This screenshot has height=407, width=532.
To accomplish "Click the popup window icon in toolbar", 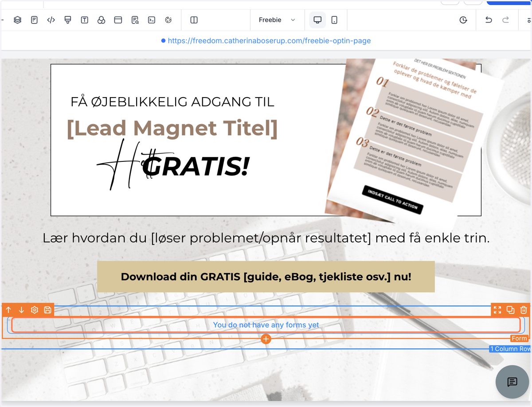I will pos(118,20).
